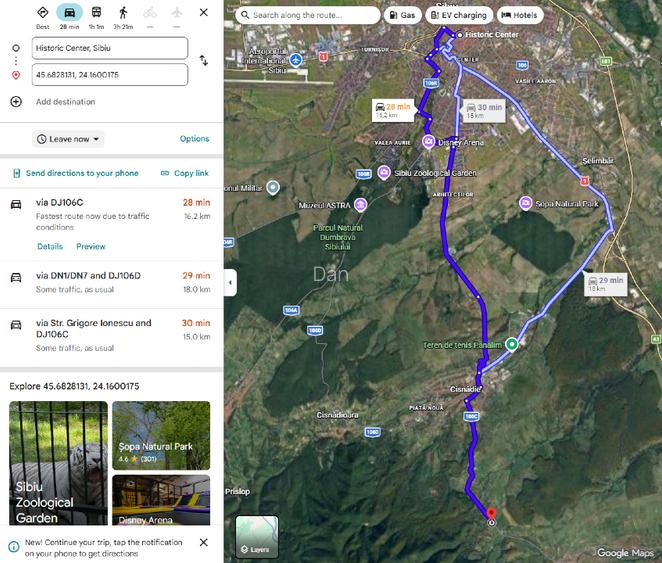Screen dimensions: 662x563
Task: Click Șopa Natural Park map marker
Action: point(525,203)
